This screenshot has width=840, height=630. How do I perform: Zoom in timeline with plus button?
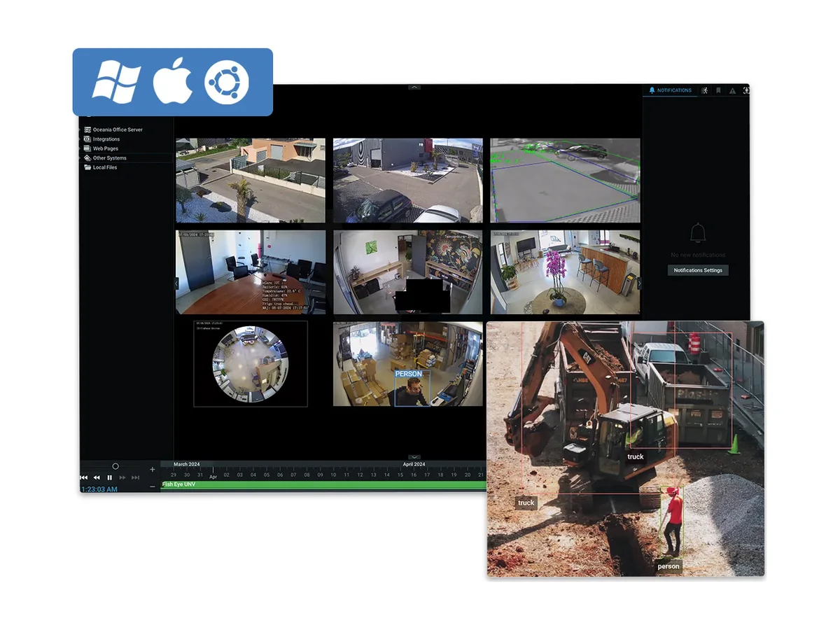(x=153, y=469)
